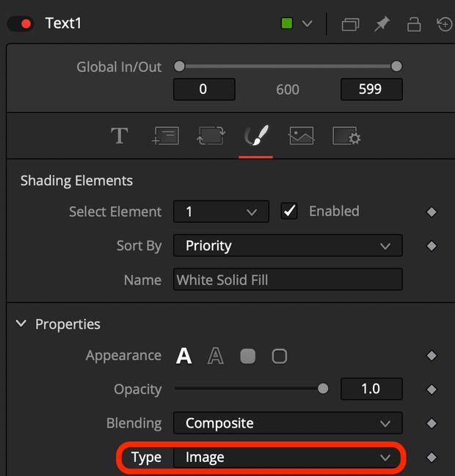The image size is (455, 476).
Task: Open the Sort By Priority dropdown
Action: 288,246
